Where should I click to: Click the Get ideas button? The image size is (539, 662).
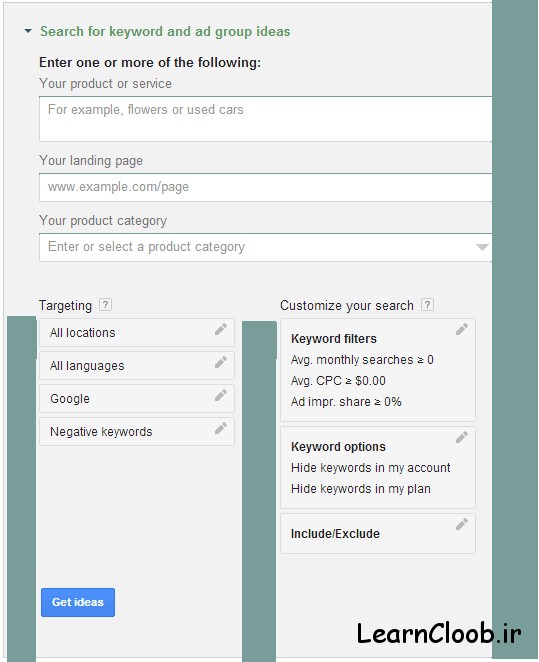click(78, 602)
